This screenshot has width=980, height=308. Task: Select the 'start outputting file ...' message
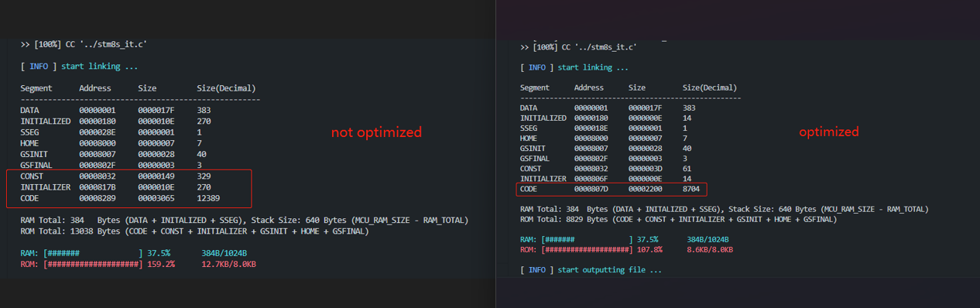point(610,270)
